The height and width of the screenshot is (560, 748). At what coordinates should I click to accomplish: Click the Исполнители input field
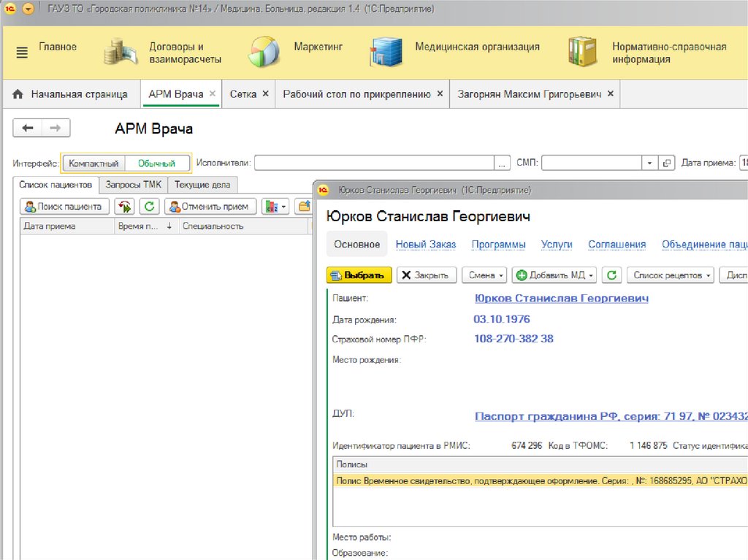coord(374,164)
